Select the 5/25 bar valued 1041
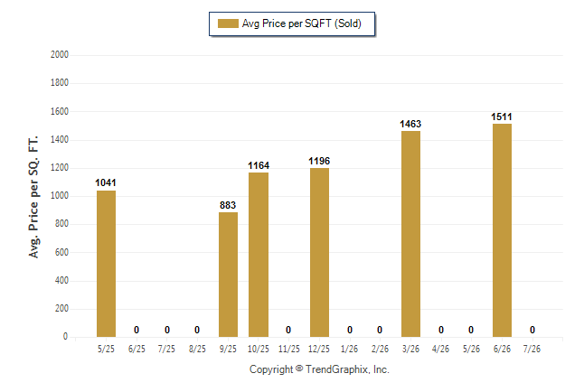 tap(106, 264)
